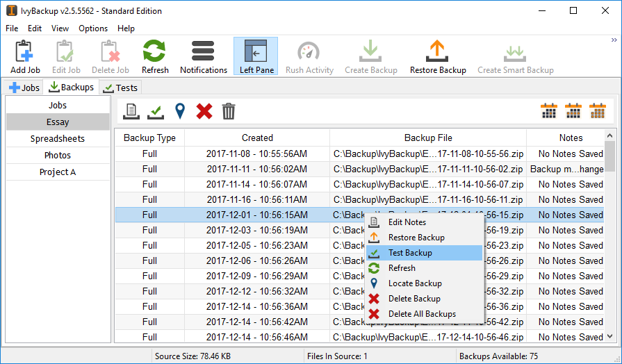The width and height of the screenshot is (622, 364).
Task: Select backup created 2017-12-14 - 10:56:46AM
Action: tap(360, 337)
